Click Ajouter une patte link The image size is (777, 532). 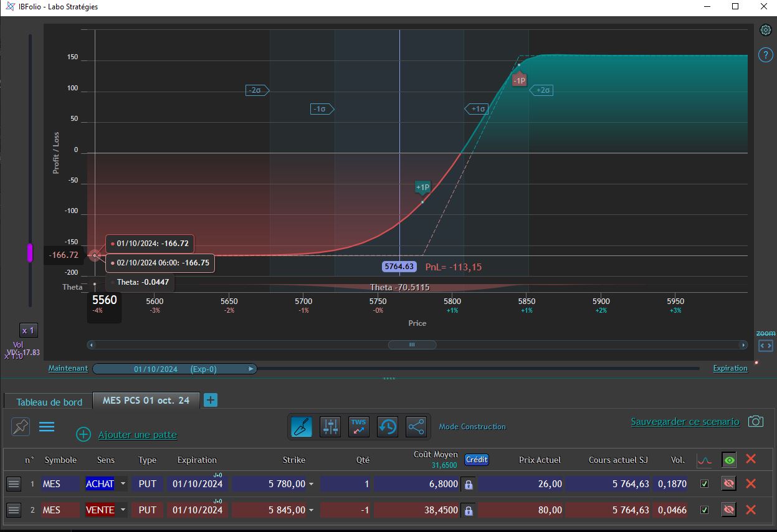(x=138, y=435)
